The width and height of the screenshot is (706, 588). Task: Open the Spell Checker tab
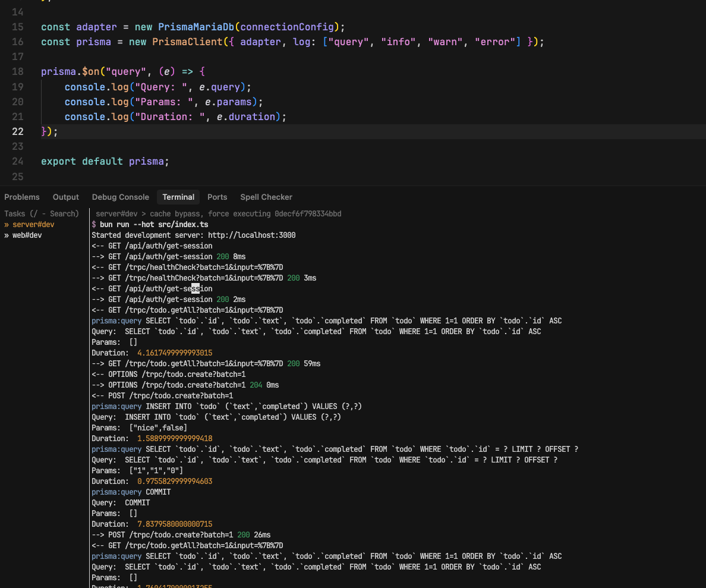click(x=266, y=197)
